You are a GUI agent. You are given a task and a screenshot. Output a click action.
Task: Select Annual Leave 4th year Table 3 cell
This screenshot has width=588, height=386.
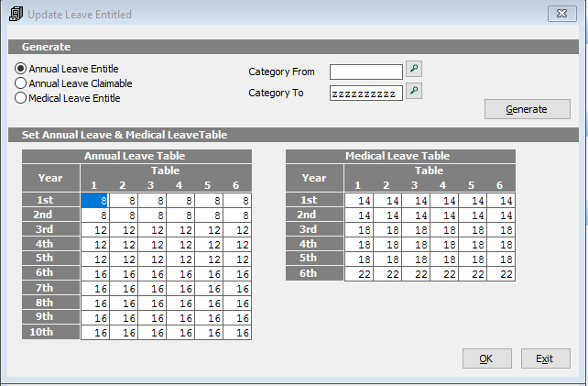click(152, 245)
